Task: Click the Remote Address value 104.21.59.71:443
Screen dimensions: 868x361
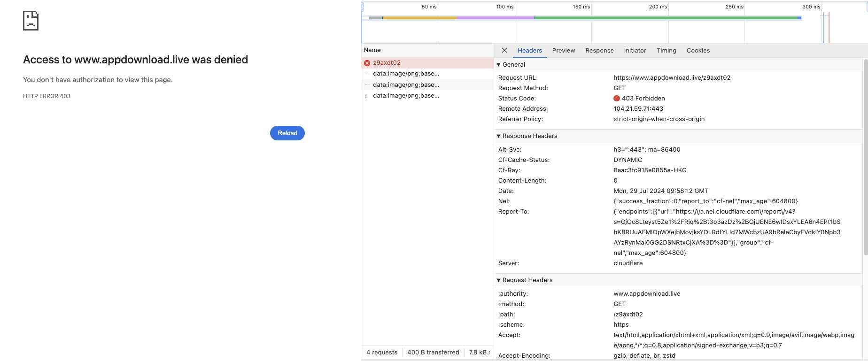Action: [x=638, y=109]
